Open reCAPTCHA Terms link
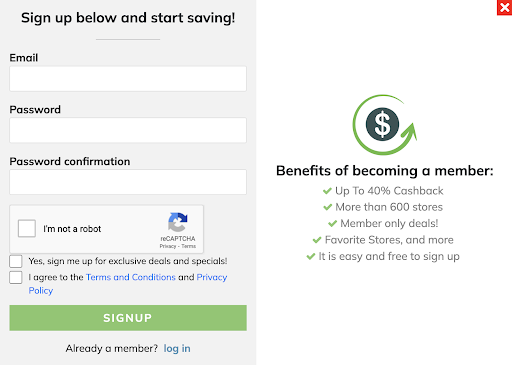The height and width of the screenshot is (365, 512). (189, 246)
